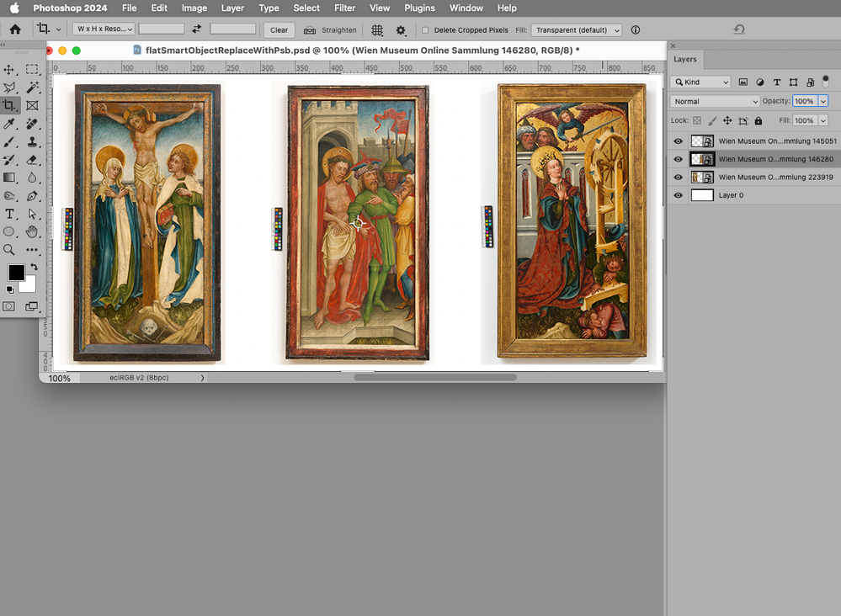Swap the crop width and height values
This screenshot has width=841, height=616.
point(197,29)
